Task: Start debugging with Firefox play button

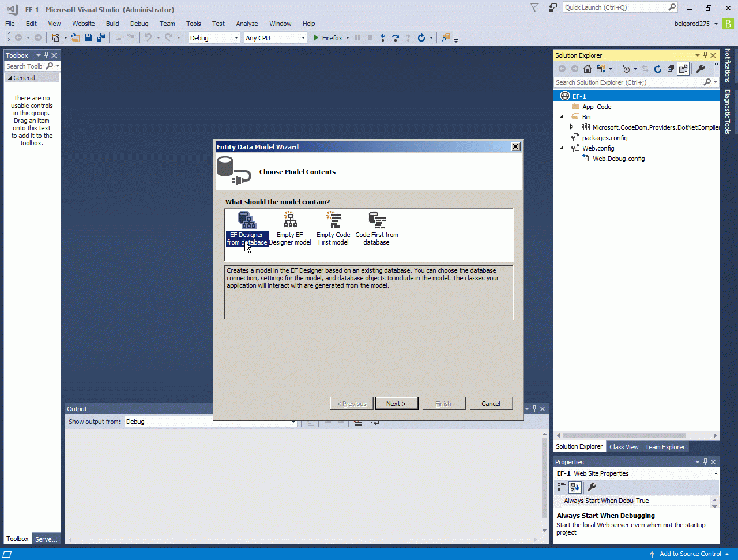Action: click(x=316, y=37)
